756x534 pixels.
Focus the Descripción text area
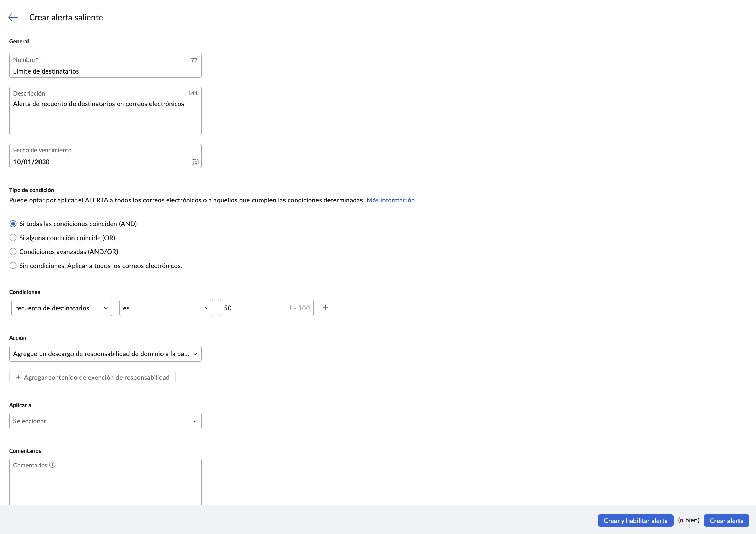point(105,111)
